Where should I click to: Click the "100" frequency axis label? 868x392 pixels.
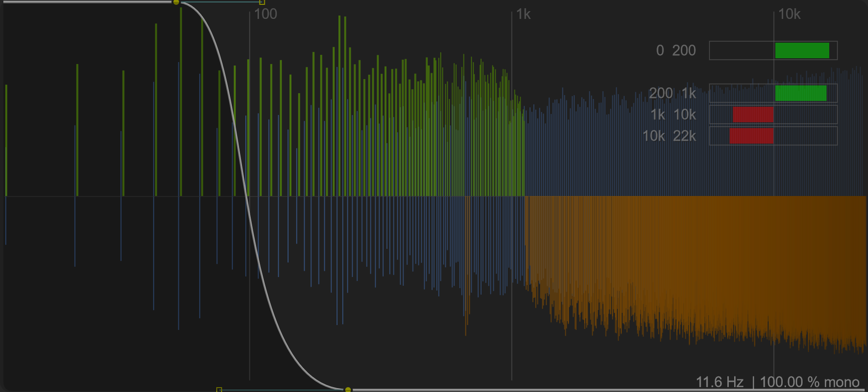point(266,14)
